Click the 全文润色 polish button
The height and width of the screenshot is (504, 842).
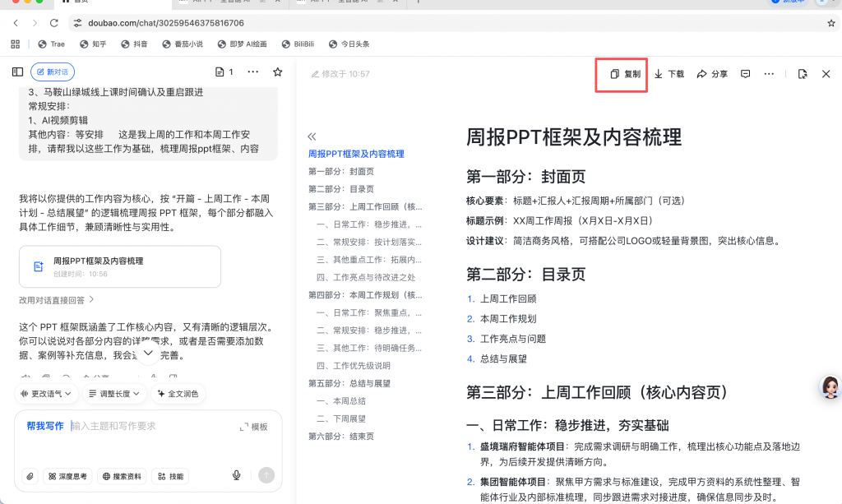pyautogui.click(x=182, y=394)
